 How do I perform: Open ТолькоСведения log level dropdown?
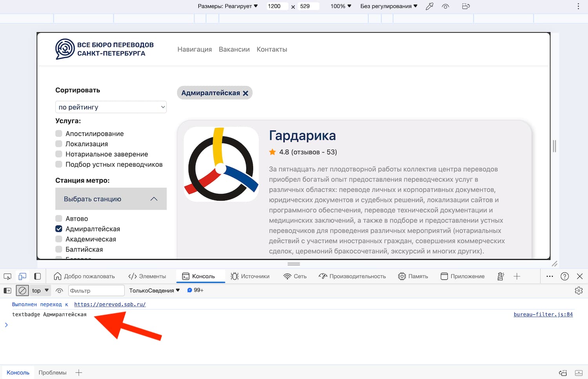point(154,290)
